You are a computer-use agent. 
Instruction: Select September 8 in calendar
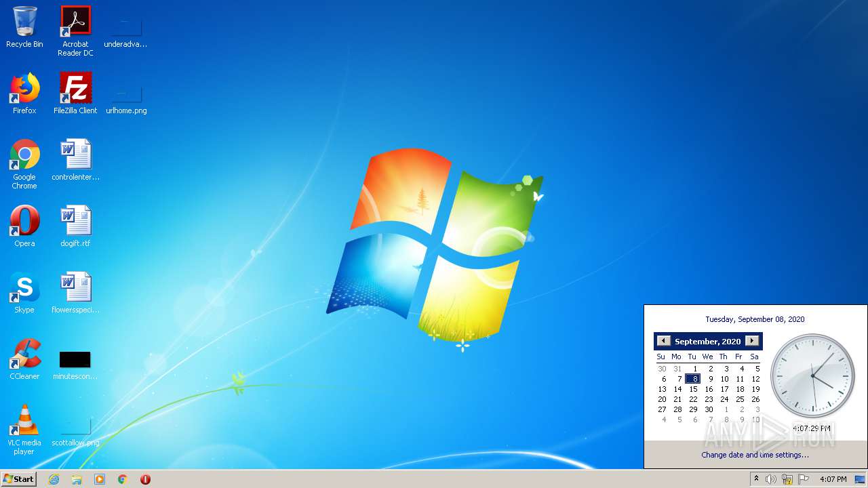pyautogui.click(x=692, y=379)
